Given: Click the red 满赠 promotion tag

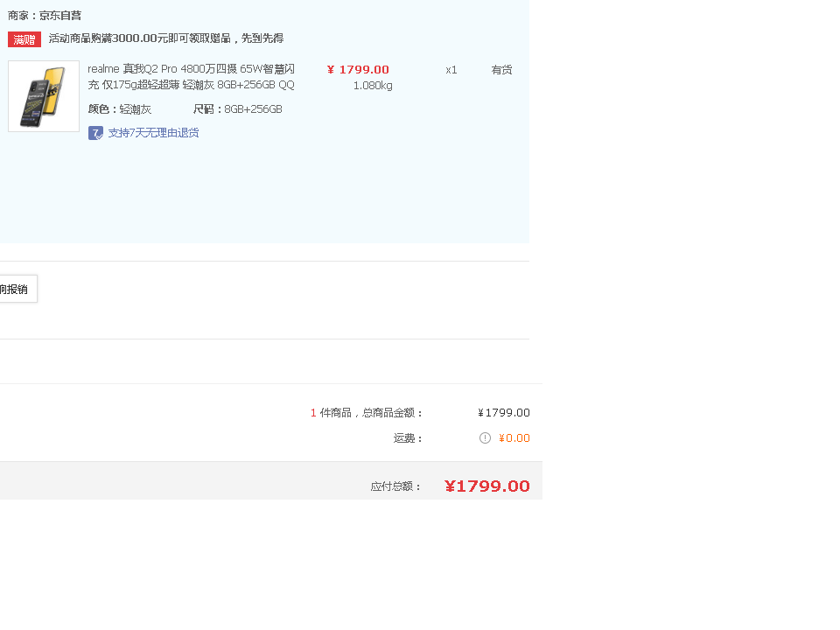Looking at the screenshot, I should [24, 39].
